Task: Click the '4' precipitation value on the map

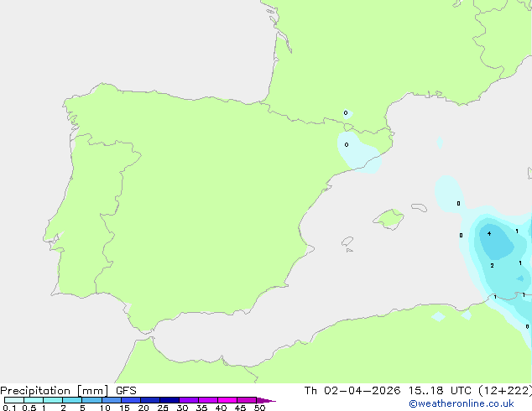Action: [x=489, y=233]
